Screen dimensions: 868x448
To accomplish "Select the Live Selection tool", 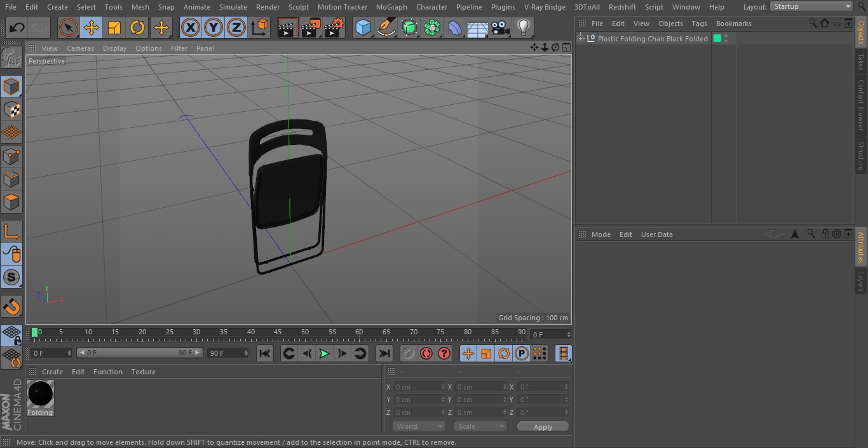I will click(69, 28).
